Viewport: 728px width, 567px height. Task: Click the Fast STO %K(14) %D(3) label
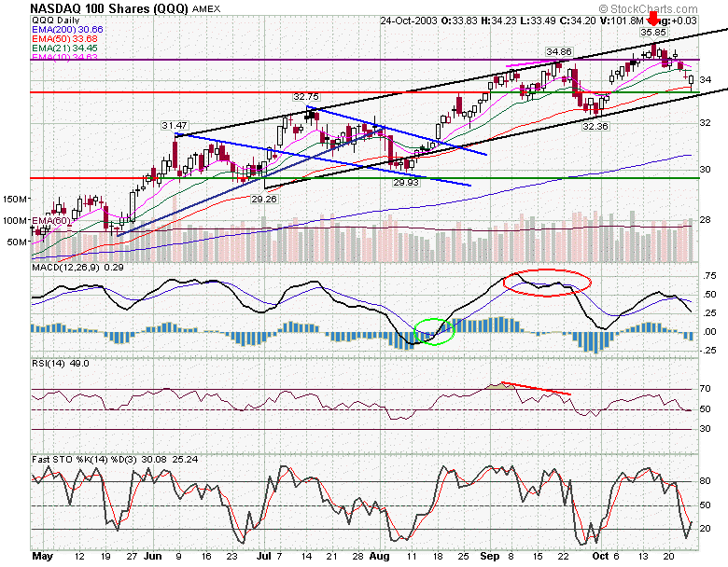pyautogui.click(x=84, y=460)
